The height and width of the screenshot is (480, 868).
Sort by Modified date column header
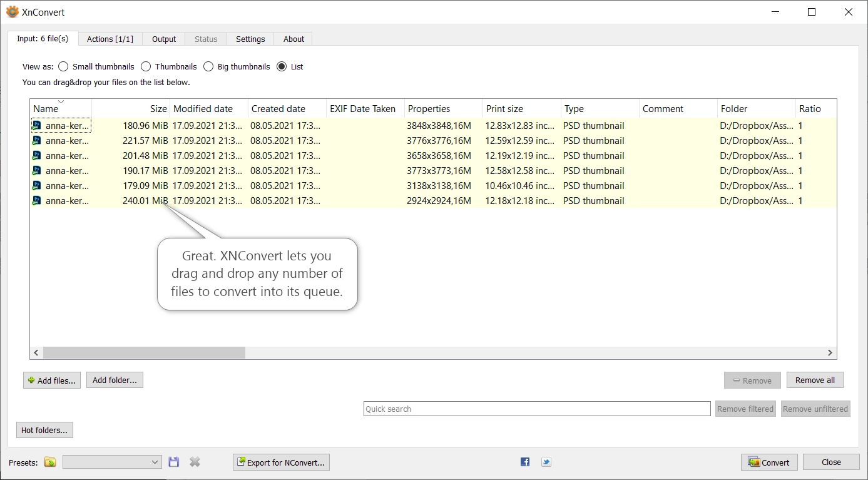click(x=209, y=108)
